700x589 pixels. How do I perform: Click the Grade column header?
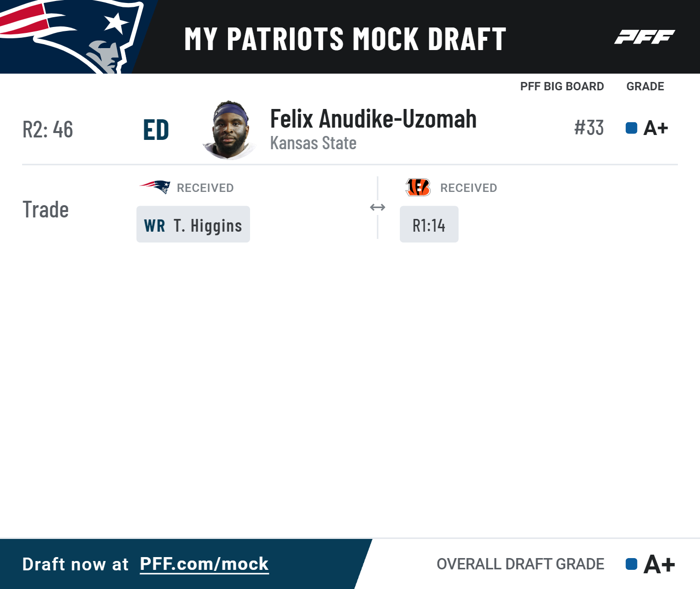645,86
